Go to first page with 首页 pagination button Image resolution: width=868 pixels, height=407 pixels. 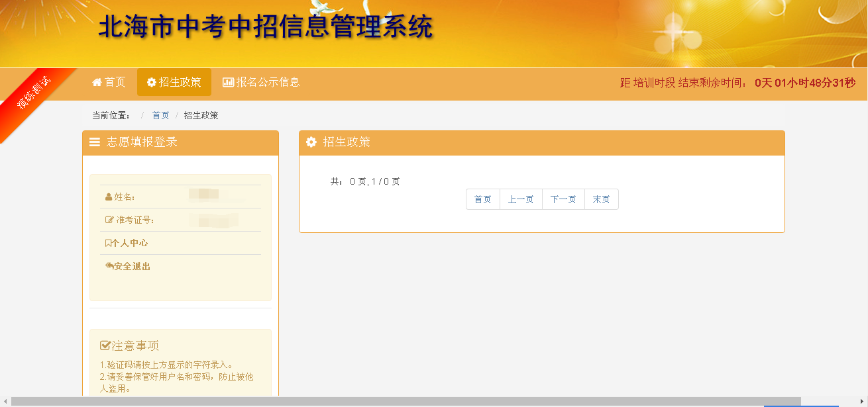(x=482, y=199)
